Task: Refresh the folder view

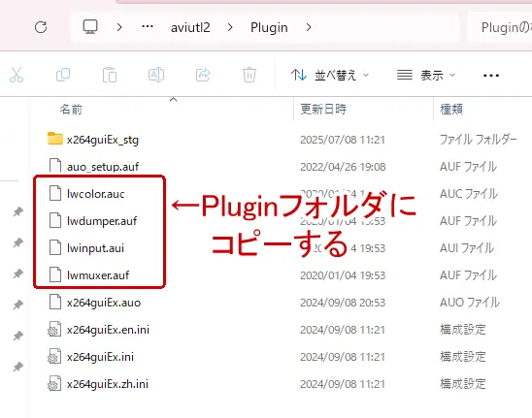Action: click(41, 27)
